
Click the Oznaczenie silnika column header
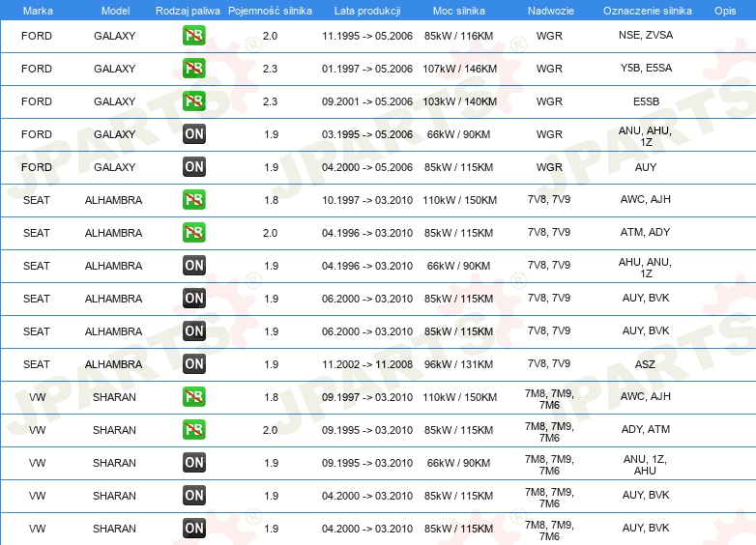point(648,11)
